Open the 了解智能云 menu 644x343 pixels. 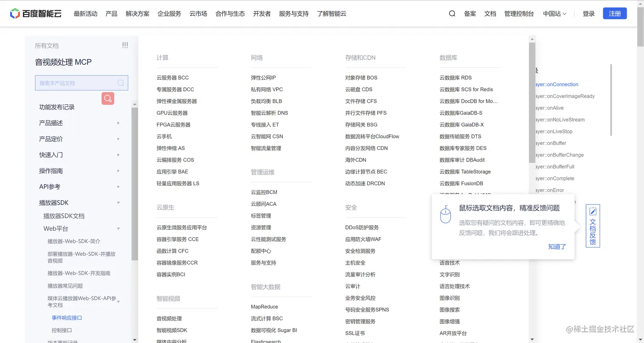[332, 14]
